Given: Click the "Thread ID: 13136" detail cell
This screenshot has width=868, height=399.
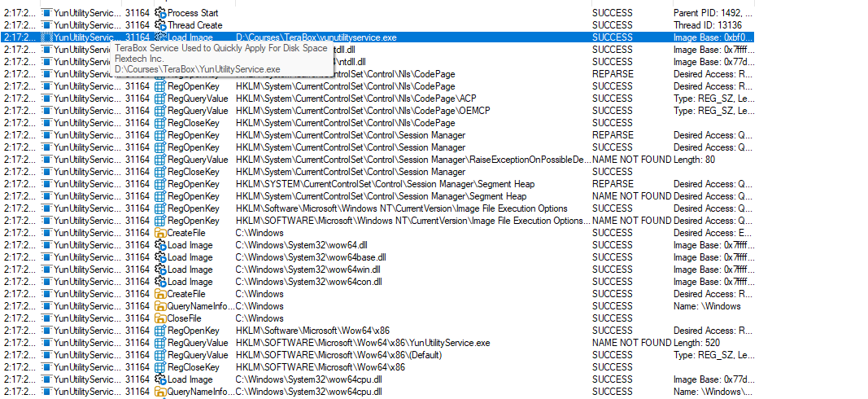Looking at the screenshot, I should [709, 25].
